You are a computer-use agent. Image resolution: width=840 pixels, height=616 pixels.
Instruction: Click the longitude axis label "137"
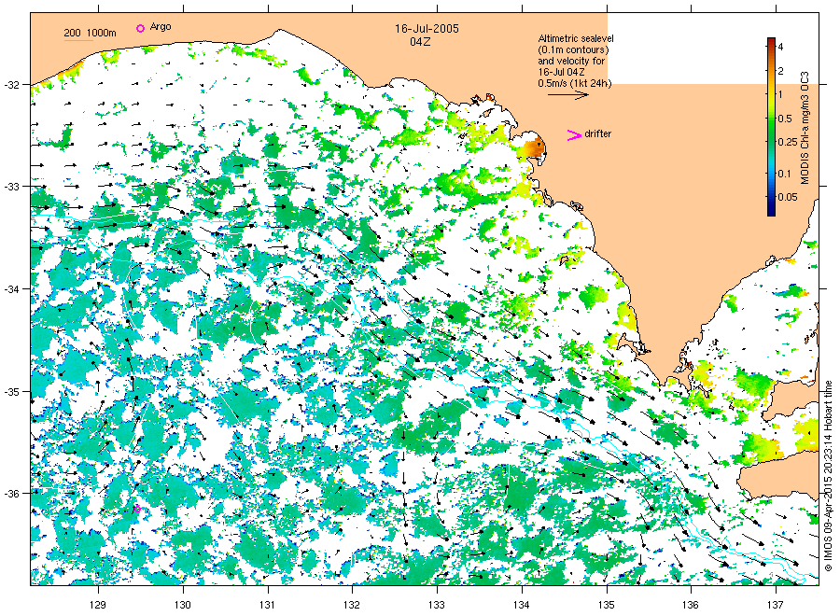(776, 606)
